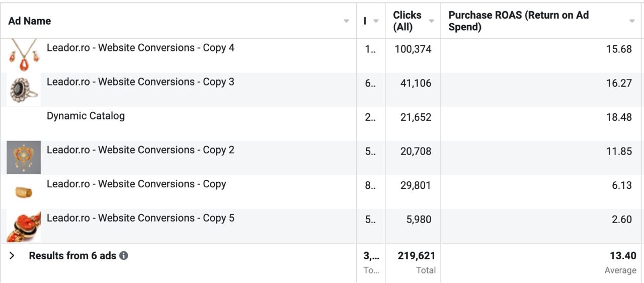Open the Copy 4 necklace and earrings thumbnail
Viewport: 644px width, 283px height.
(24, 55)
